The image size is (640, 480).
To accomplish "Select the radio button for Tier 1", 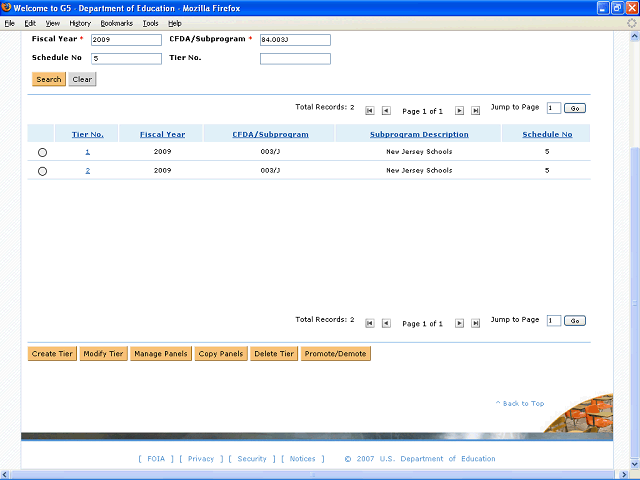I will coord(42,153).
